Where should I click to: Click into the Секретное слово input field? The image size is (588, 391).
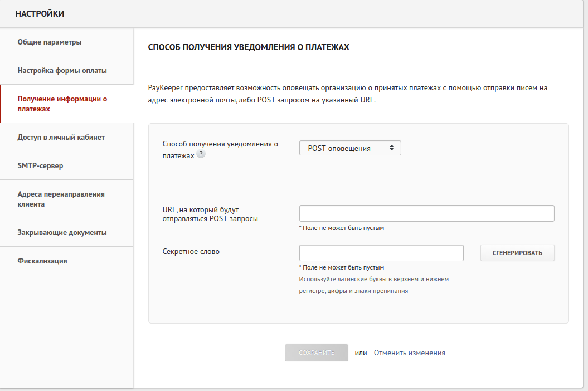(381, 253)
